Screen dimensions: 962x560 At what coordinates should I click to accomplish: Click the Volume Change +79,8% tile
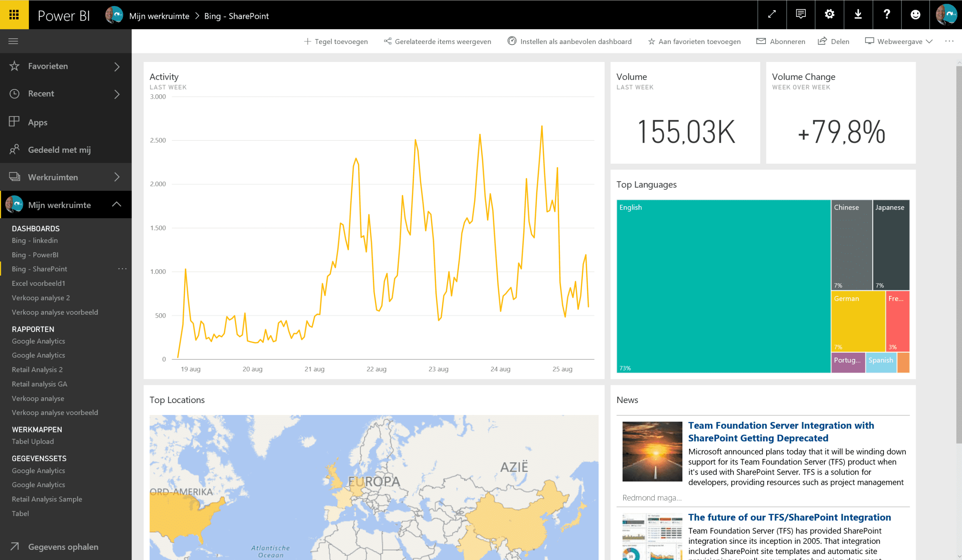coord(841,113)
